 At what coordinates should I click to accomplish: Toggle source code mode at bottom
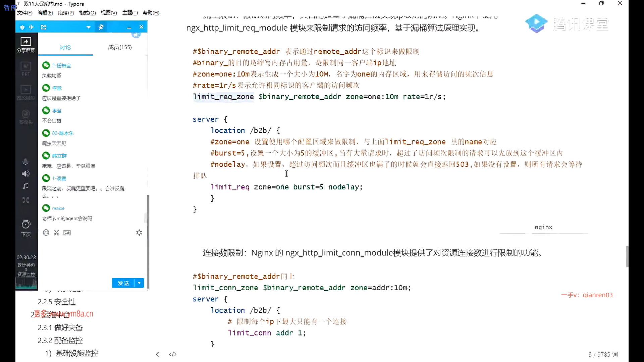(x=173, y=354)
